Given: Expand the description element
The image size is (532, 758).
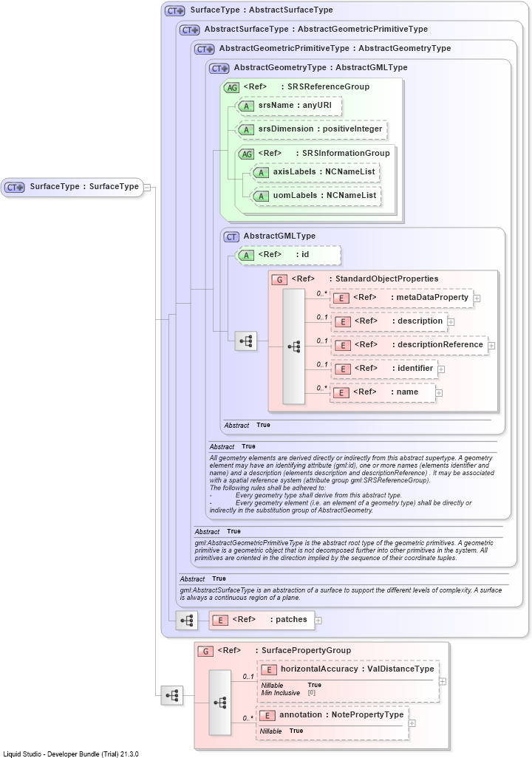Looking at the screenshot, I should [451, 322].
